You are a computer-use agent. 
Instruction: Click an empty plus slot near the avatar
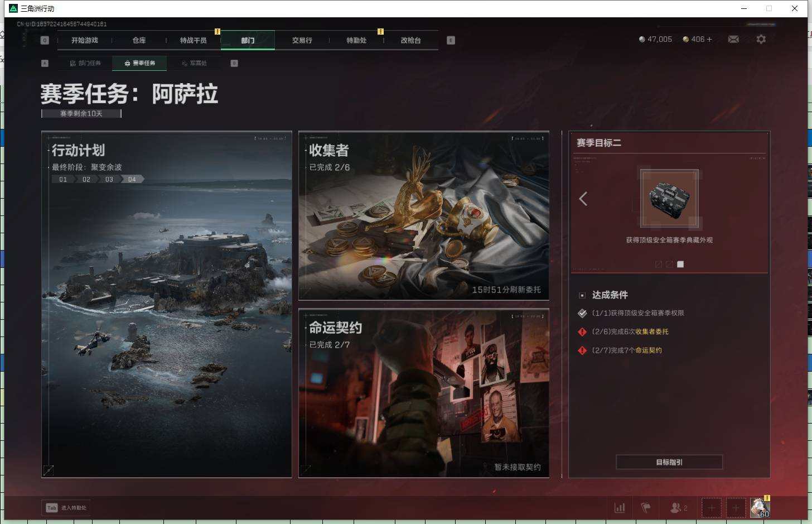click(x=711, y=507)
